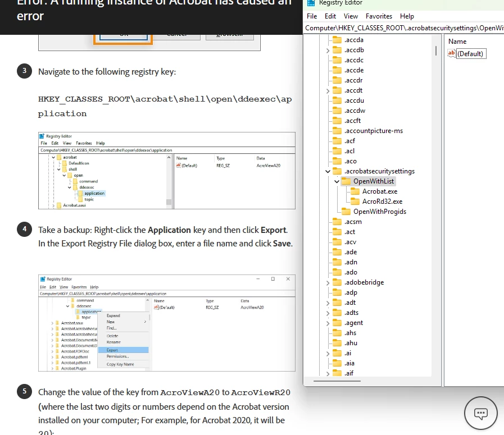Click the HKEY_CLASSES_ROOT registry path text on the webpage
The height and width of the screenshot is (435, 504).
pos(165,106)
